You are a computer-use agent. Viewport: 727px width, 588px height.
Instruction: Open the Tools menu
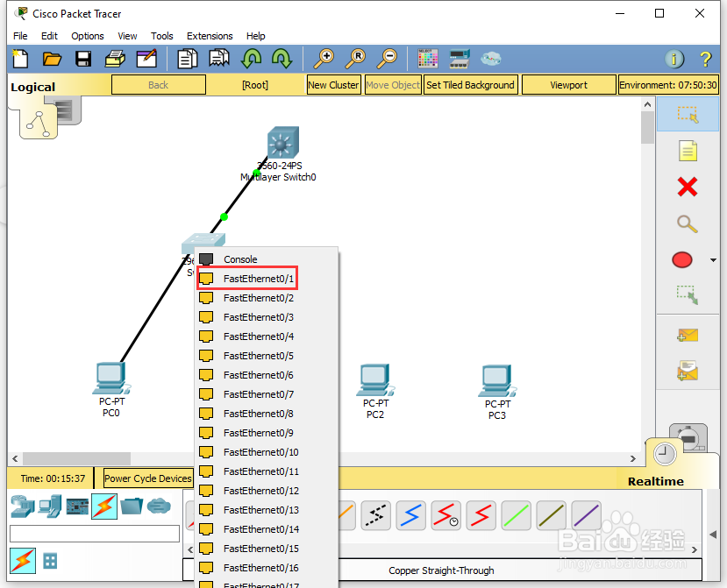coord(162,36)
